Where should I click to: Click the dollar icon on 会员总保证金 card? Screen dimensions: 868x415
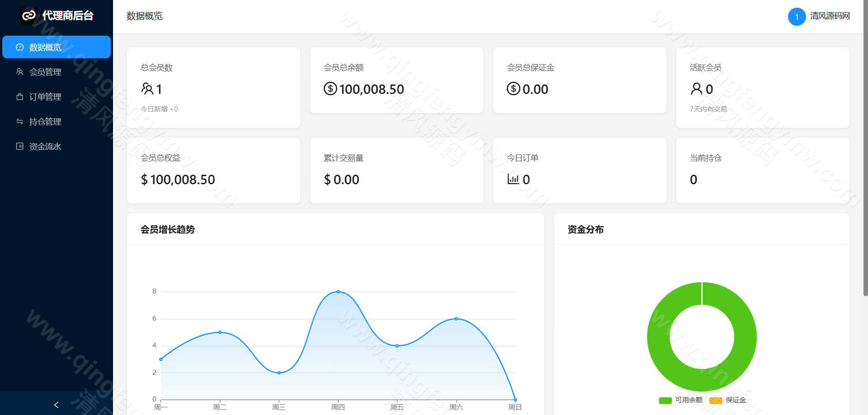(x=513, y=89)
